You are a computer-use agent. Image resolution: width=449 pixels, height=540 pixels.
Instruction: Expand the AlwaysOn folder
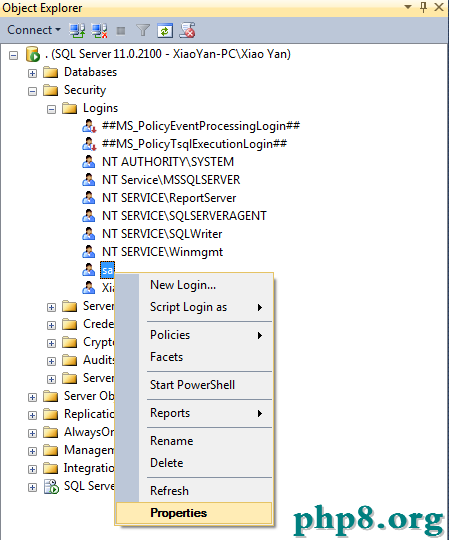click(x=32, y=433)
